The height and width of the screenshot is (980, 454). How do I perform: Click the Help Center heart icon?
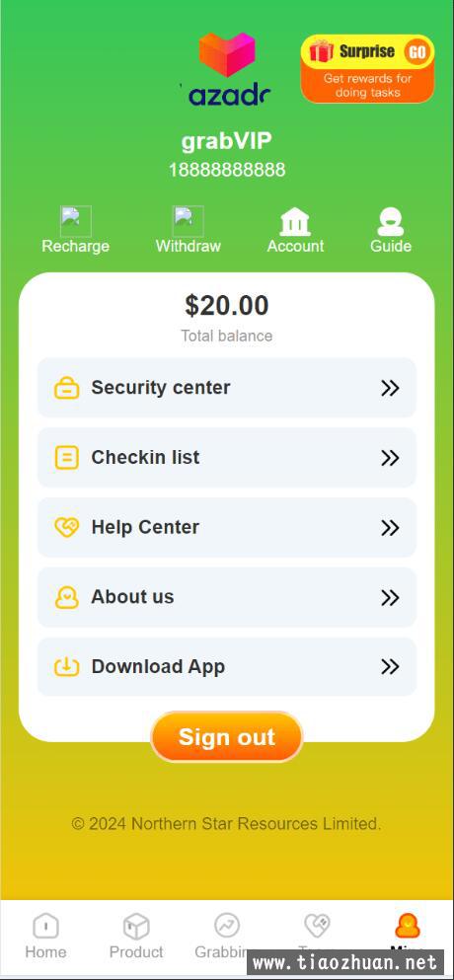(x=67, y=528)
